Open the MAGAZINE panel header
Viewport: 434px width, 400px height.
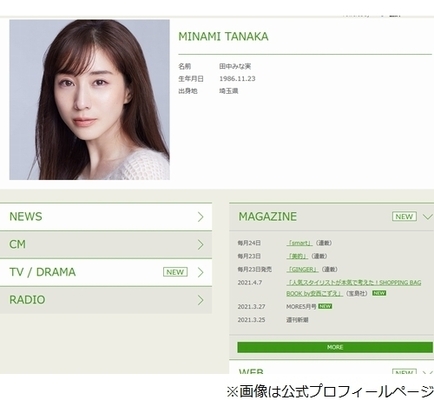coord(332,217)
